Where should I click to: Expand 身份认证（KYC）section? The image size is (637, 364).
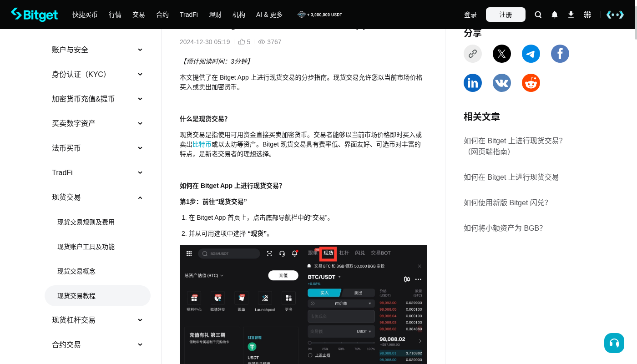click(97, 74)
